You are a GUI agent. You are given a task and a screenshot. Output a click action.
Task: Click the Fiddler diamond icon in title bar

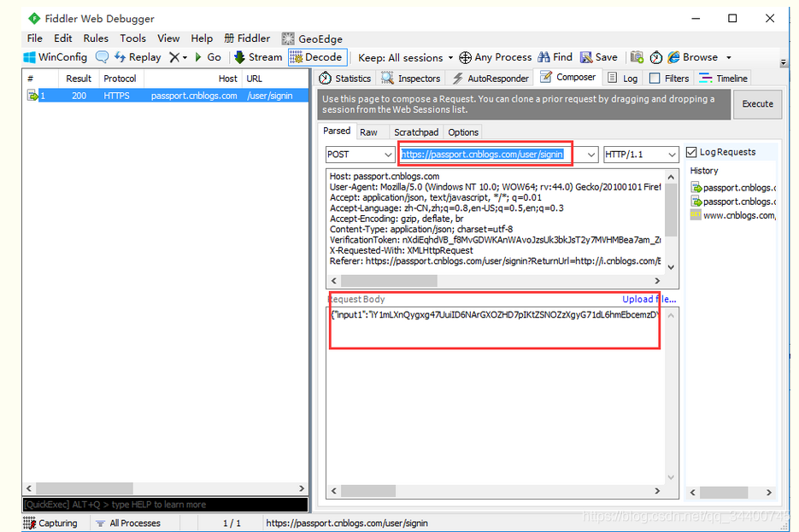click(x=34, y=19)
